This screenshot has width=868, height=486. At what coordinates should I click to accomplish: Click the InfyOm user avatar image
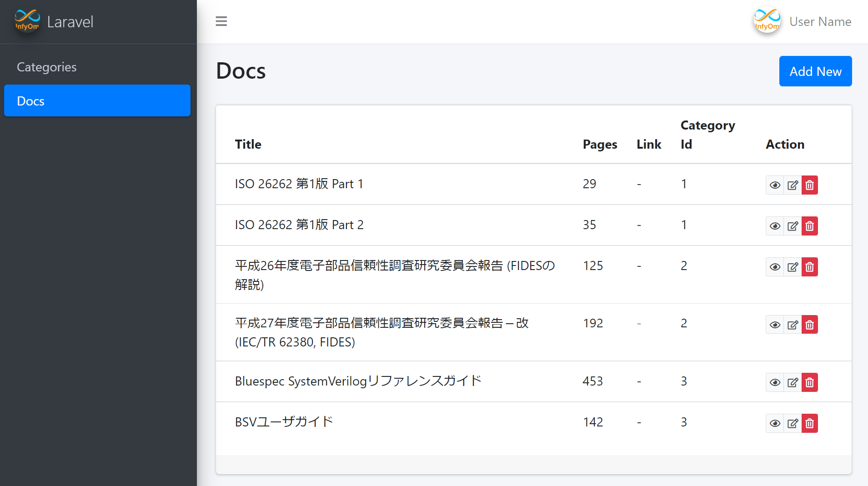[x=767, y=20]
